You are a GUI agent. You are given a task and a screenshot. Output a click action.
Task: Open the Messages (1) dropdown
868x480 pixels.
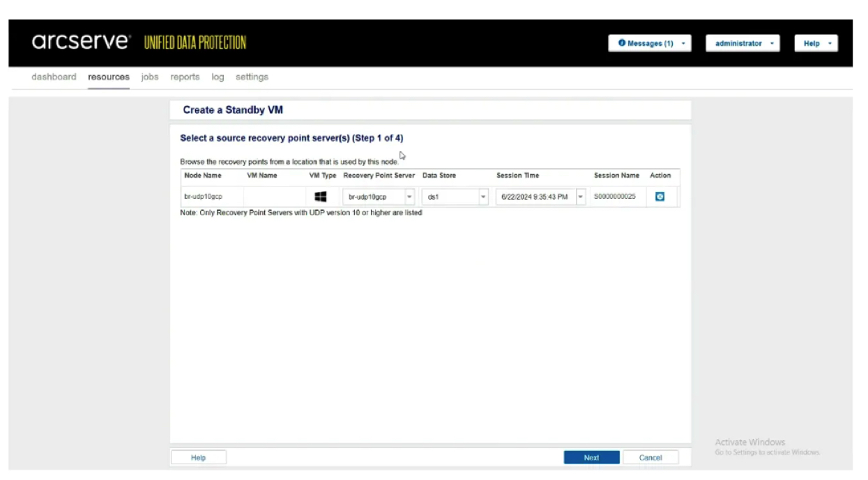tap(650, 43)
